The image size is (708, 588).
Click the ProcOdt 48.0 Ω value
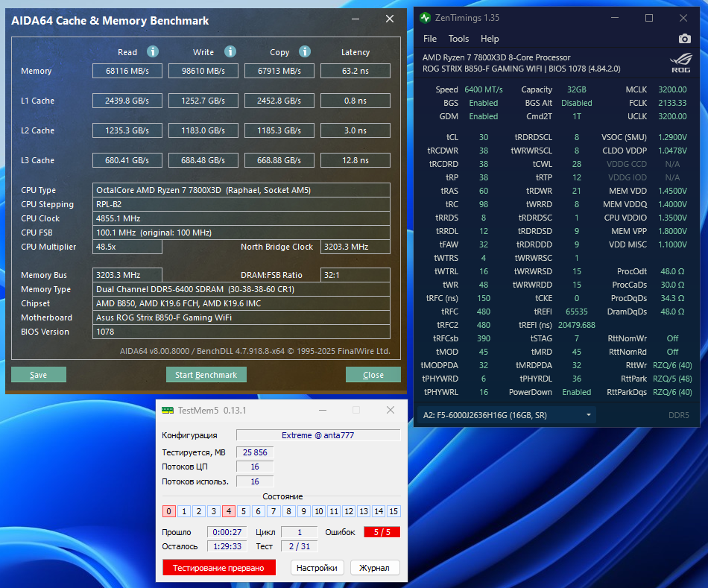(x=672, y=271)
